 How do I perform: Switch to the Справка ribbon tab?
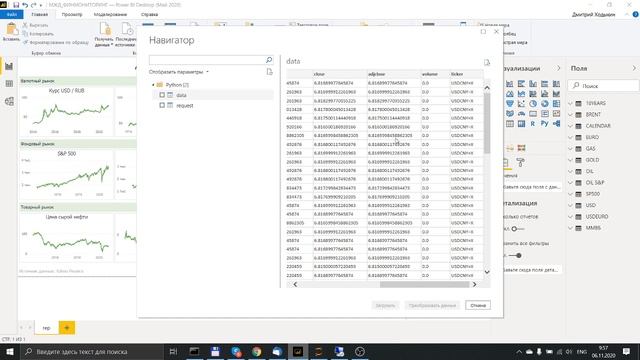[149, 14]
